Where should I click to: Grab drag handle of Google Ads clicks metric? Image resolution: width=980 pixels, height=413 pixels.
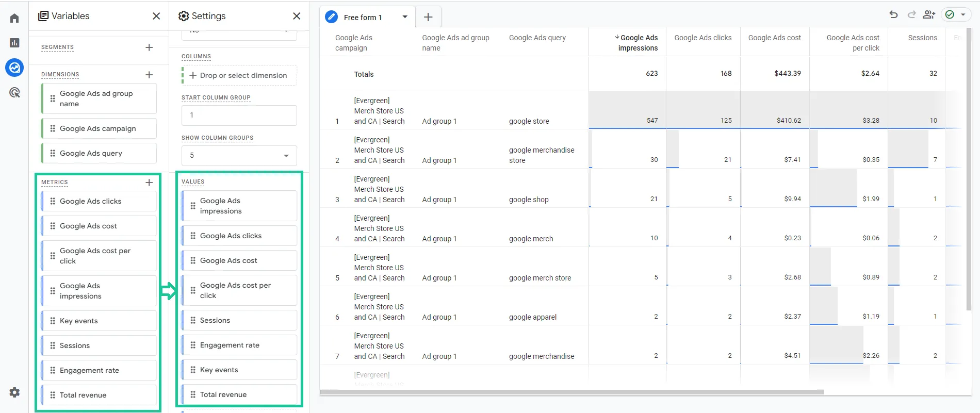click(53, 201)
